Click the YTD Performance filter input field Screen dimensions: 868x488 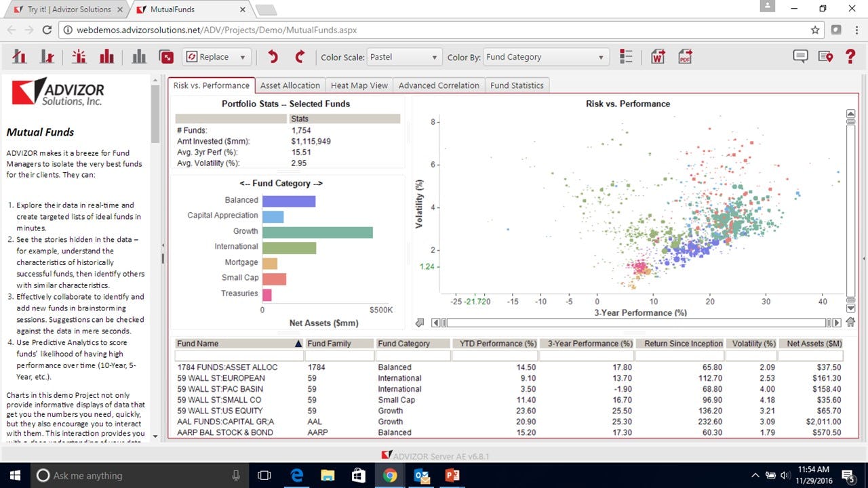point(495,354)
